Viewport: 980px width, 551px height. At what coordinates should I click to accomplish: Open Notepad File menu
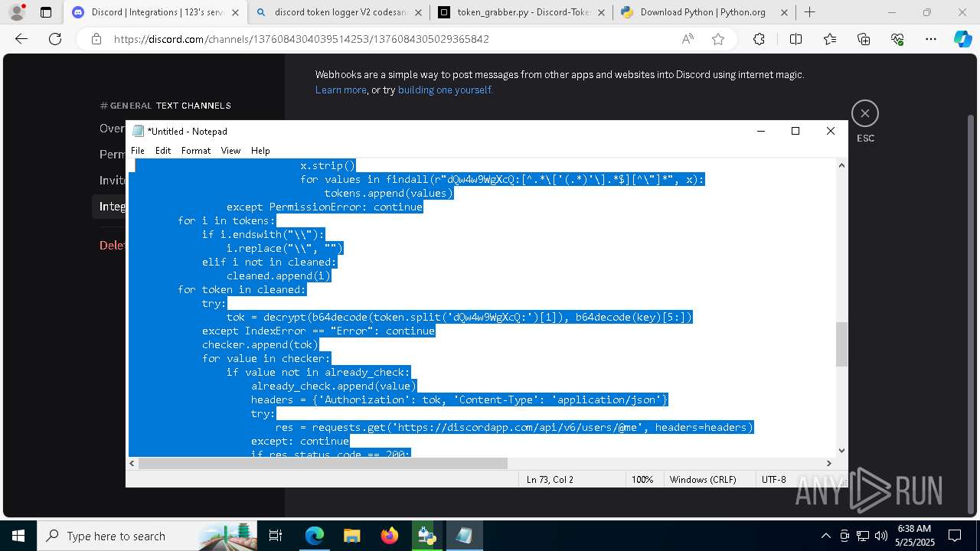click(x=138, y=151)
